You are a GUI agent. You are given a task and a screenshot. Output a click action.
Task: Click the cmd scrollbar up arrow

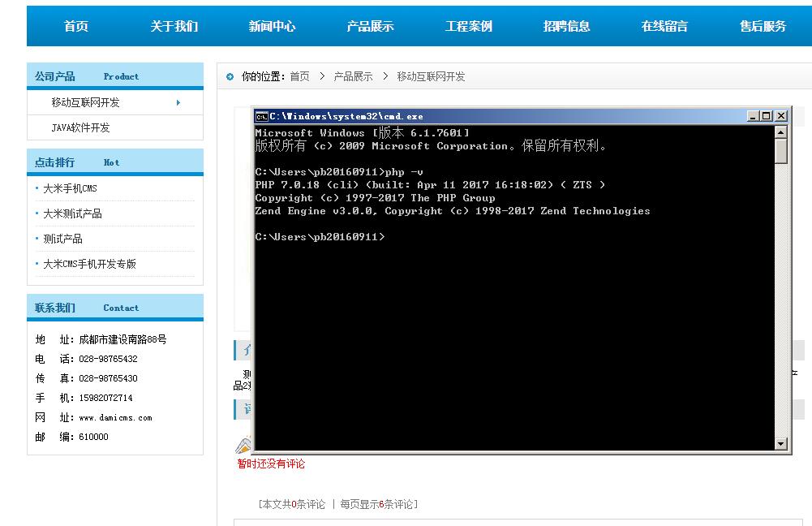(781, 132)
